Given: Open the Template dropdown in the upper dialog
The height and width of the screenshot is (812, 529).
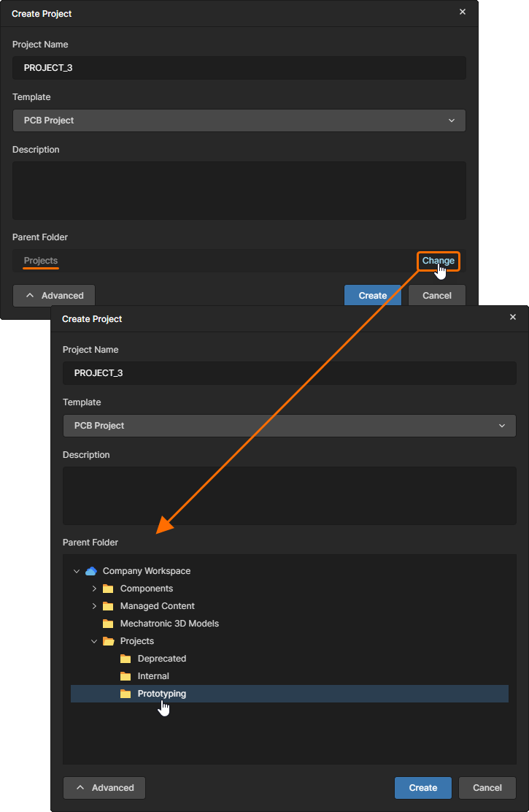Looking at the screenshot, I should (x=239, y=120).
